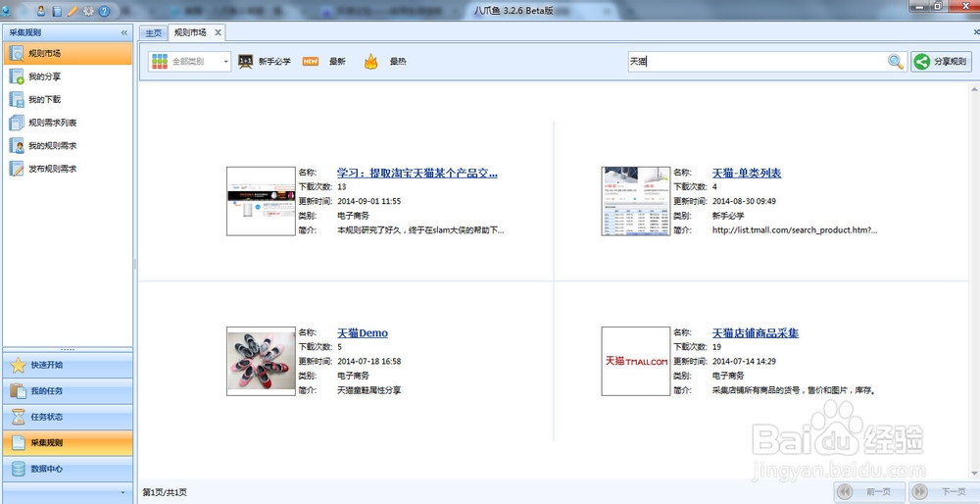The height and width of the screenshot is (504, 980).
Task: Click the 我的下载 download icon
Action: tap(17, 99)
